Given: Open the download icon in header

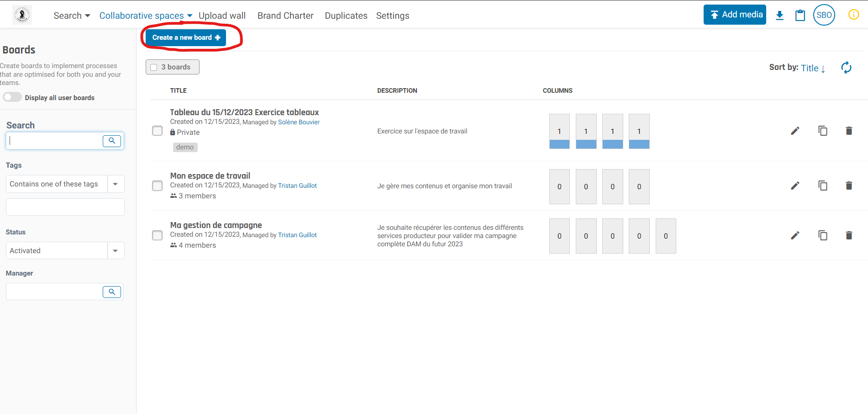Looking at the screenshot, I should click(x=779, y=16).
